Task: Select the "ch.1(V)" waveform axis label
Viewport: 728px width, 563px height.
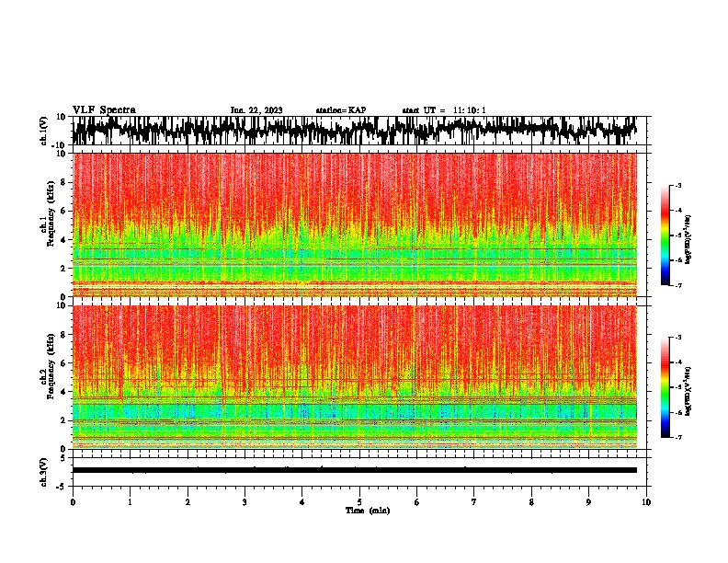Action: point(44,131)
